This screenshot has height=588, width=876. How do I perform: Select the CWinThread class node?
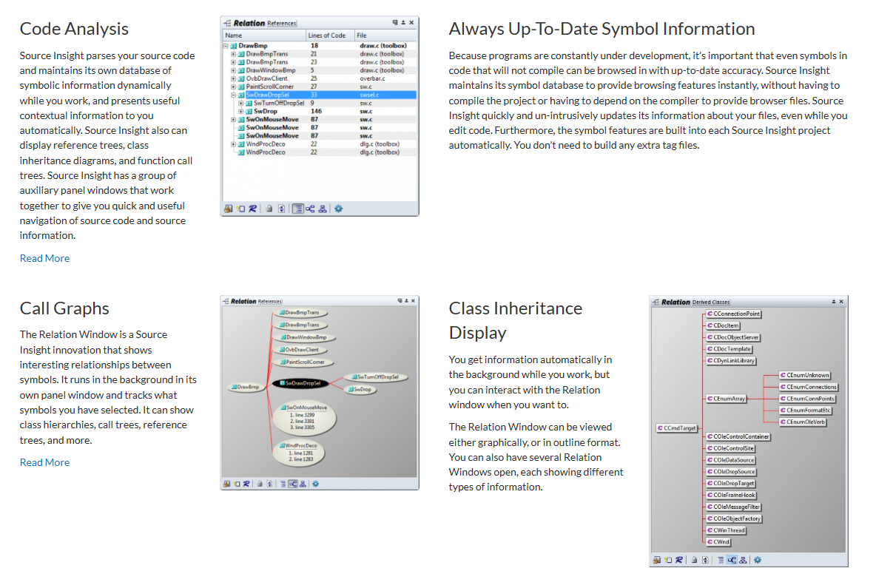tap(726, 530)
